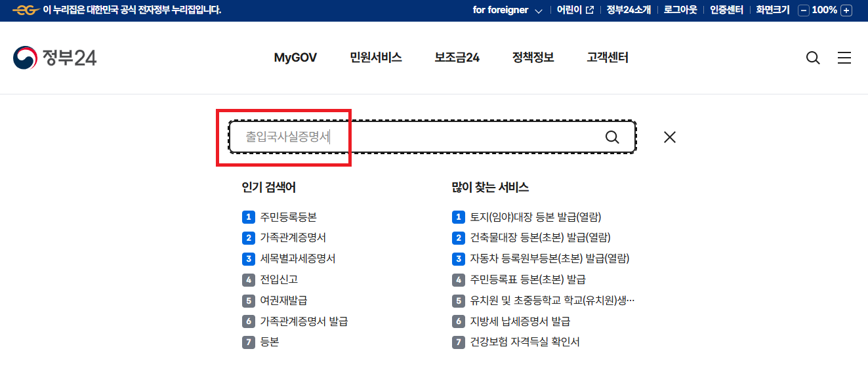Click the 정부24 logo

click(x=55, y=57)
